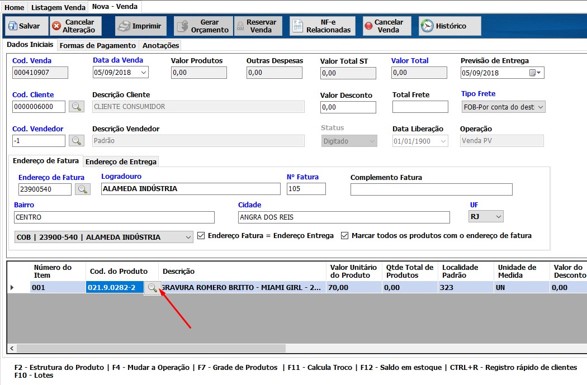Search client with Cod. Cliente magnifier
The width and height of the screenshot is (587, 385).
[x=76, y=107]
